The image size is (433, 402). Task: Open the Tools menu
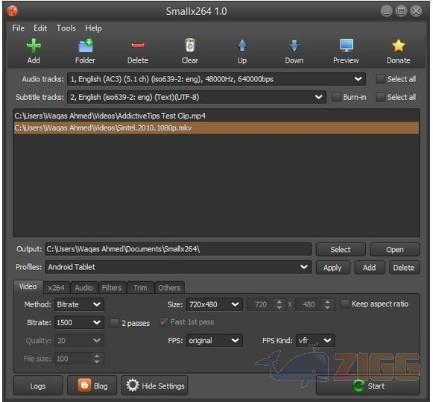(66, 28)
